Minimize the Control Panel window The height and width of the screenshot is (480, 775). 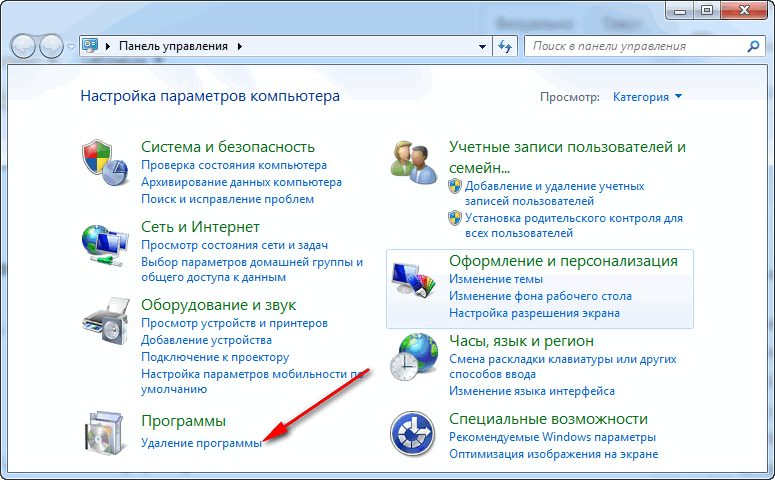[680, 10]
